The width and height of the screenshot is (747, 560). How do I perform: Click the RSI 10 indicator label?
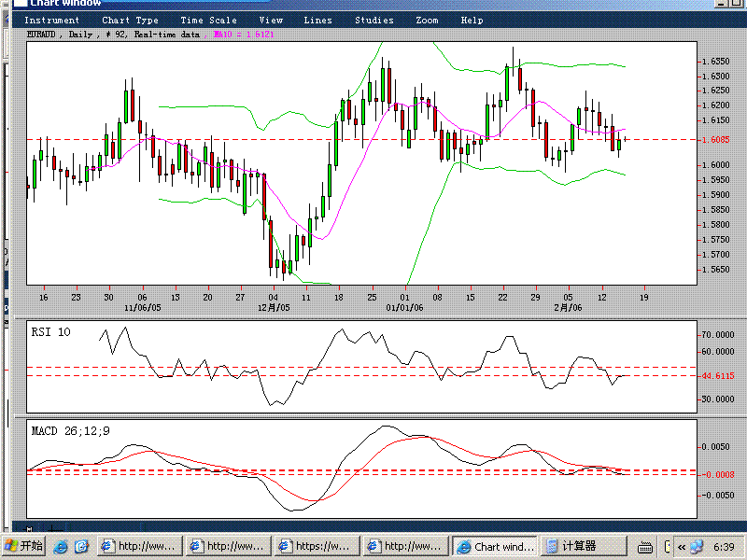coord(50,332)
